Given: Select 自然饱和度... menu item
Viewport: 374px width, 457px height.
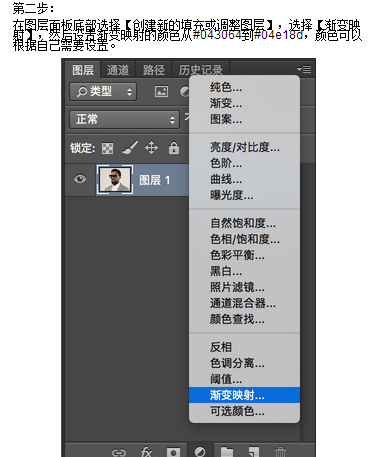Looking at the screenshot, I should click(244, 223).
